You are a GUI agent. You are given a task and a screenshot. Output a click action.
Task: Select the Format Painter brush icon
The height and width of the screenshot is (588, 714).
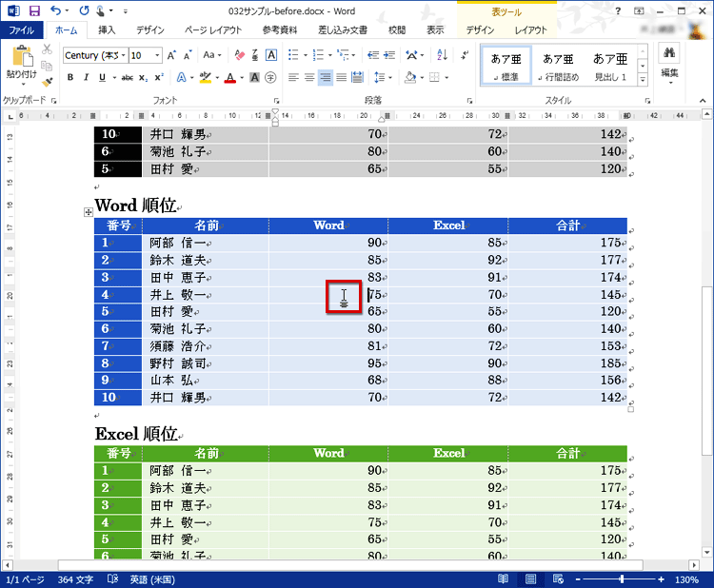47,82
